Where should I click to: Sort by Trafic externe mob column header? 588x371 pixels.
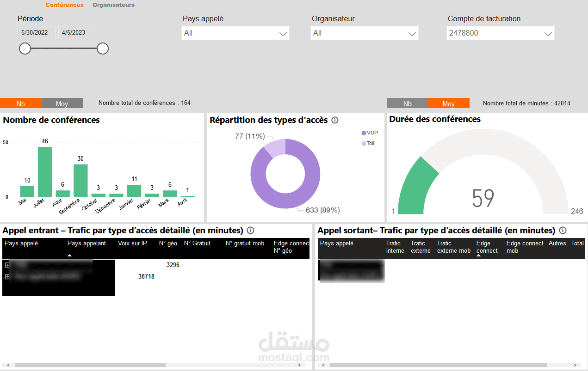pyautogui.click(x=454, y=247)
